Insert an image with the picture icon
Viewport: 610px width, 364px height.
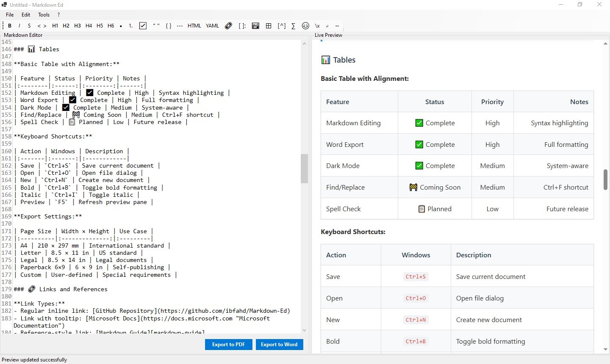click(255, 26)
